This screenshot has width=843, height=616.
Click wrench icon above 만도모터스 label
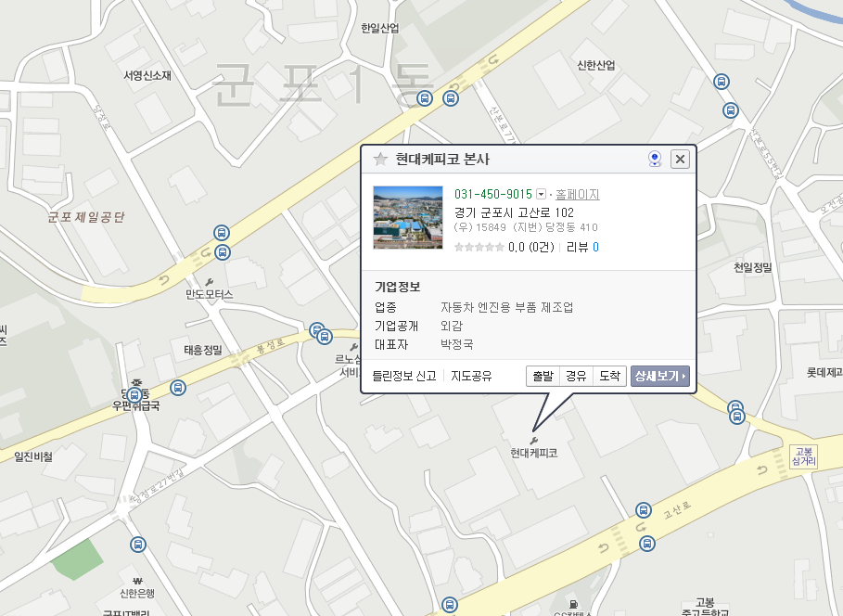coord(210,282)
